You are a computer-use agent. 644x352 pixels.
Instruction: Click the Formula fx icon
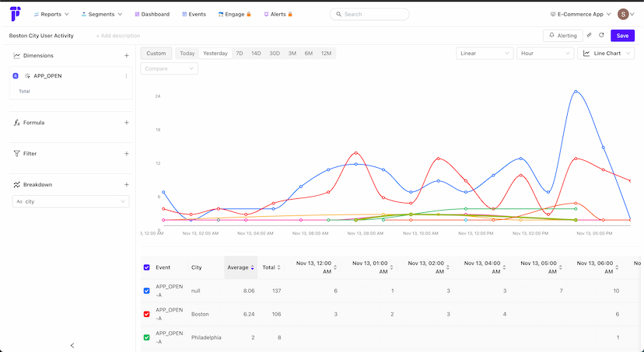tap(17, 123)
